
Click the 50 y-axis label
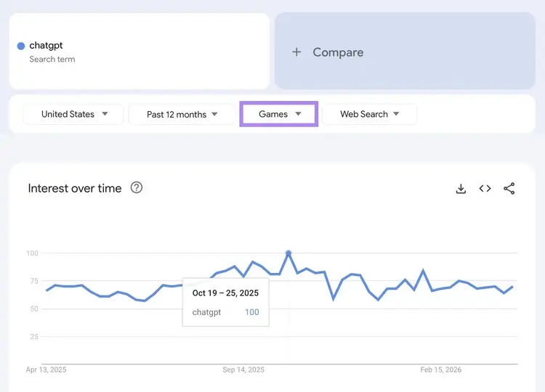click(x=34, y=309)
